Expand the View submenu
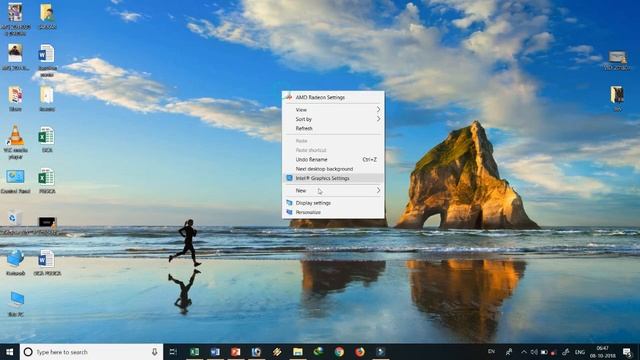640x360 pixels. tap(333, 109)
